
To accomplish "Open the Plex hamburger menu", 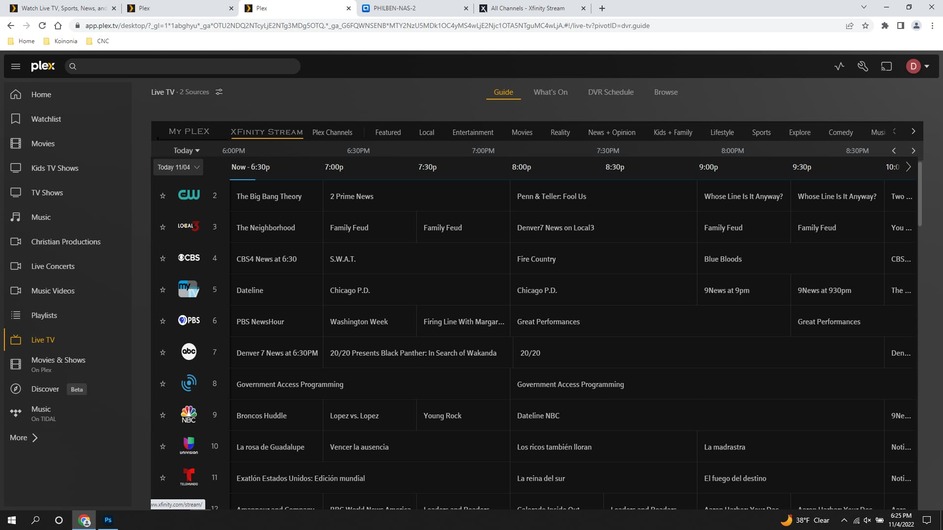I will [16, 66].
